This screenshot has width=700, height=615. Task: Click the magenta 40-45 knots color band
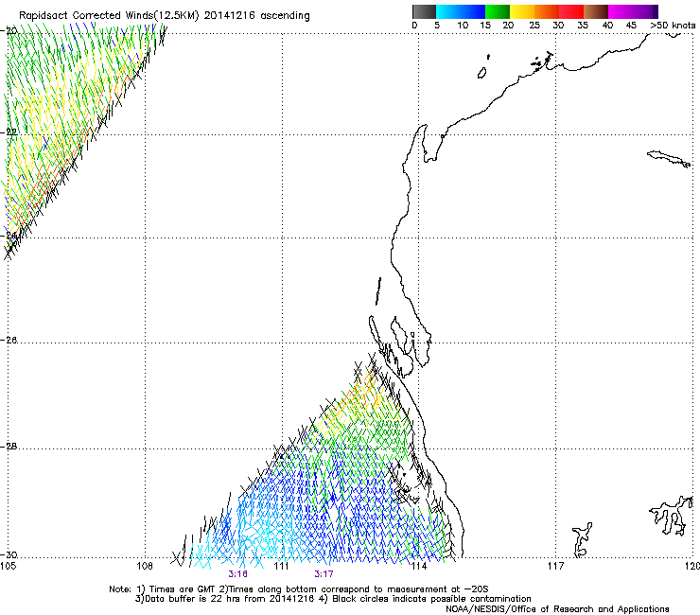621,11
